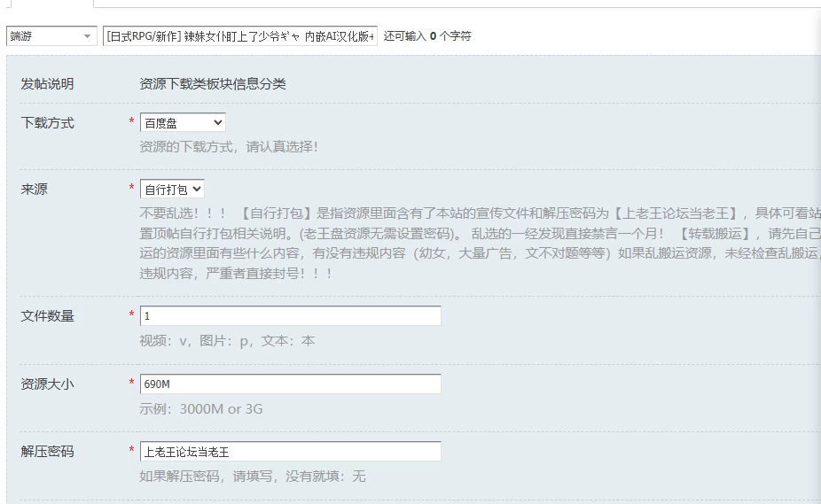Click the 还可输入 0 个字符 counter
The width and height of the screenshot is (821, 504).
(x=427, y=36)
